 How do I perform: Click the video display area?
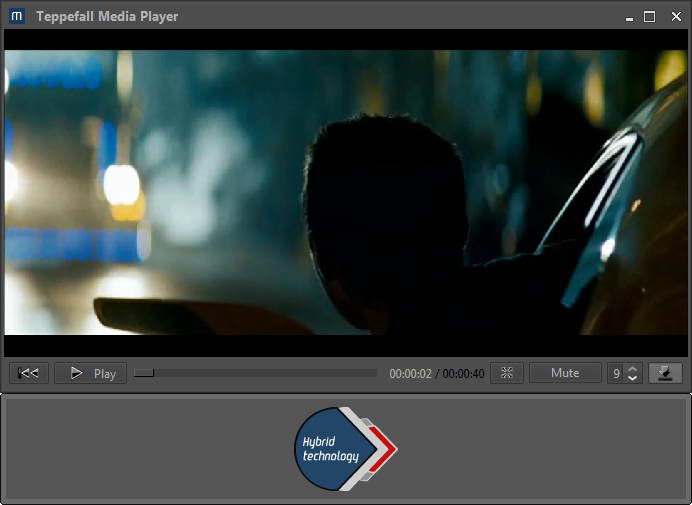pyautogui.click(x=346, y=193)
